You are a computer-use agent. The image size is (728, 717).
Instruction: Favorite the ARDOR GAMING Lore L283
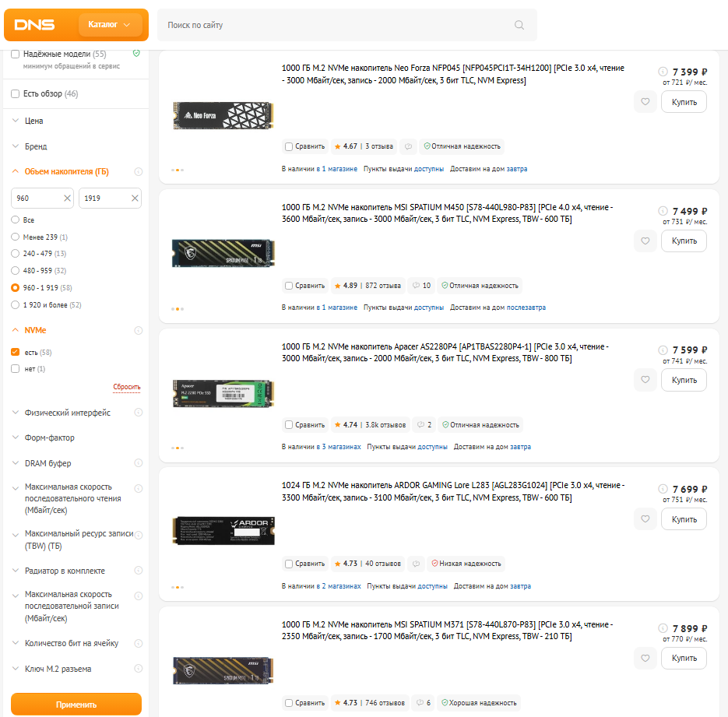pyautogui.click(x=645, y=518)
